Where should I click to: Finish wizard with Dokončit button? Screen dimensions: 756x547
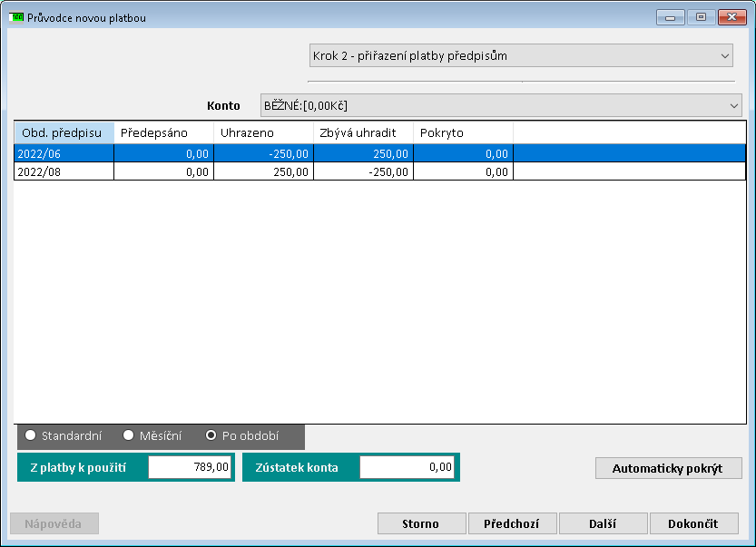pyautogui.click(x=693, y=523)
